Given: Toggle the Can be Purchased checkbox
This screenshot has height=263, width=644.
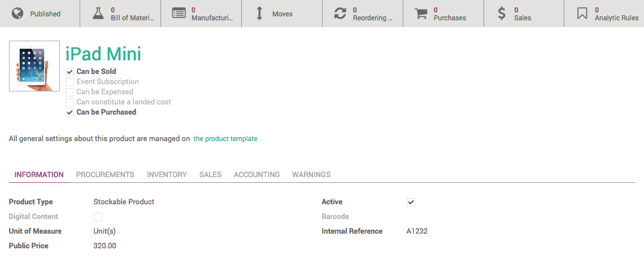Looking at the screenshot, I should coord(69,112).
